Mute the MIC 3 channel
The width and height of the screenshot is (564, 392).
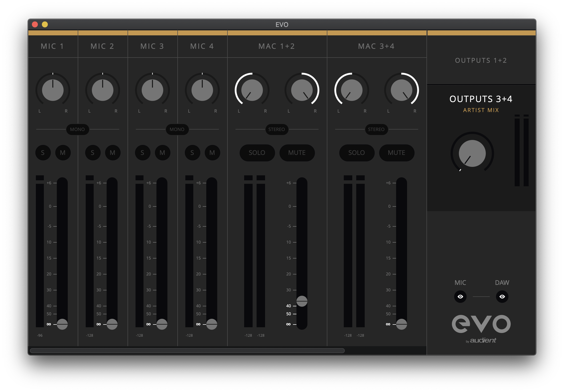pyautogui.click(x=162, y=153)
